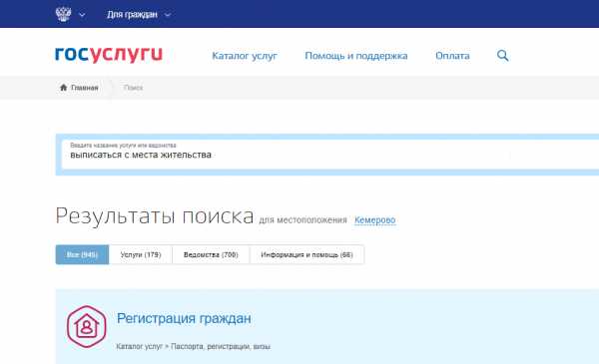Screen dimensions: 599x364
Task: Click the house-with-person registration icon
Action: [86, 327]
